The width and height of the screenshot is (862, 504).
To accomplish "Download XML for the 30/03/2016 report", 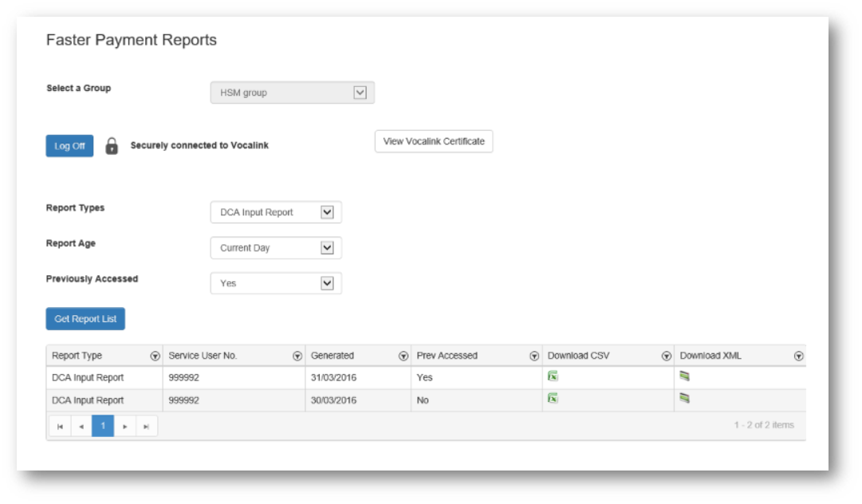I will click(684, 399).
